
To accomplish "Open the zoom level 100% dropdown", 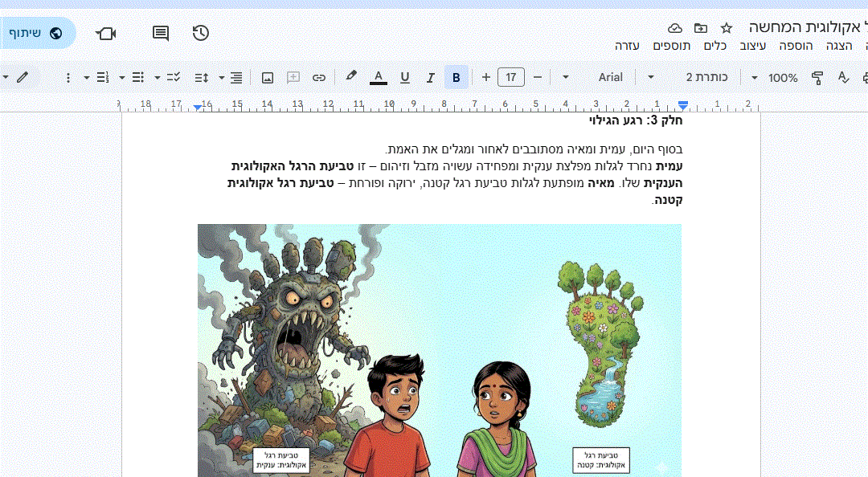I will tap(774, 78).
